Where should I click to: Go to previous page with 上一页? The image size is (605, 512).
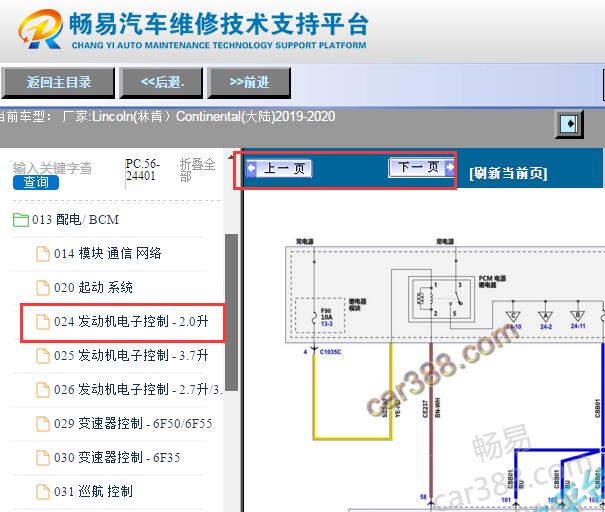coord(279,169)
